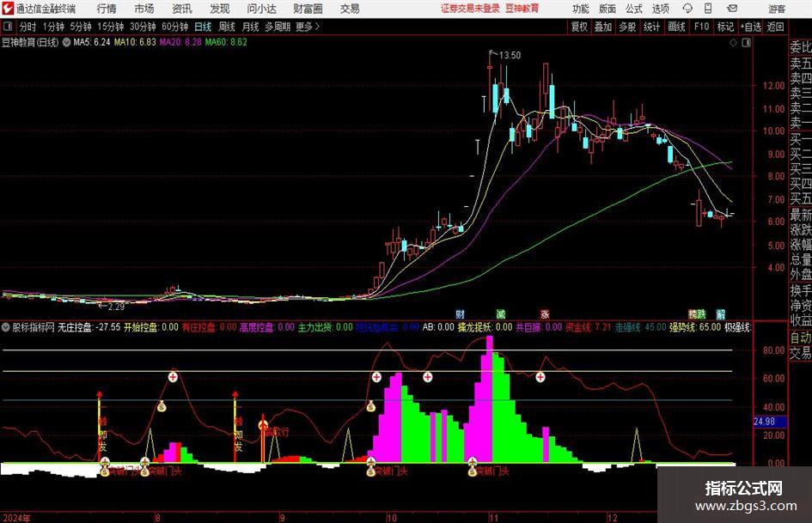
Task: Switch to 30分钟 period
Action: tap(143, 27)
